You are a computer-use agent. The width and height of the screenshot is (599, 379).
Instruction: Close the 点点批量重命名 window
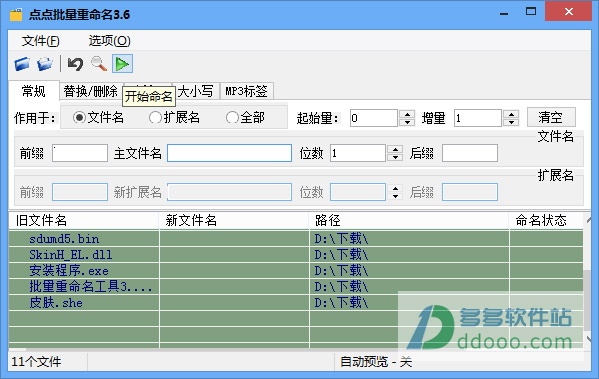tap(568, 11)
